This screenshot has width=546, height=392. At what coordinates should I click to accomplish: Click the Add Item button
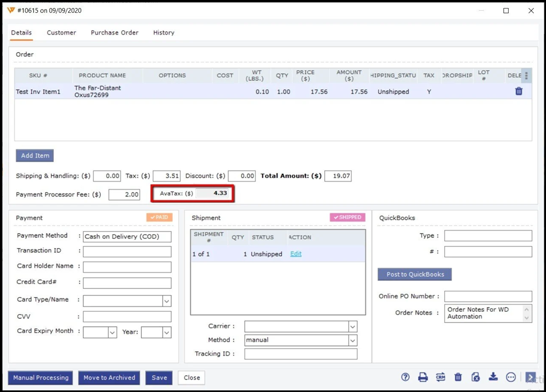(x=35, y=156)
